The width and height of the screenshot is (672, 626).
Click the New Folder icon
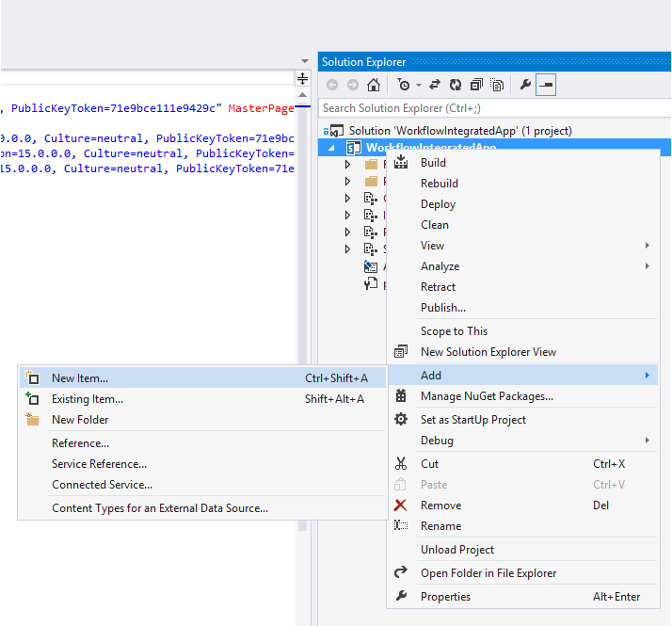32,419
